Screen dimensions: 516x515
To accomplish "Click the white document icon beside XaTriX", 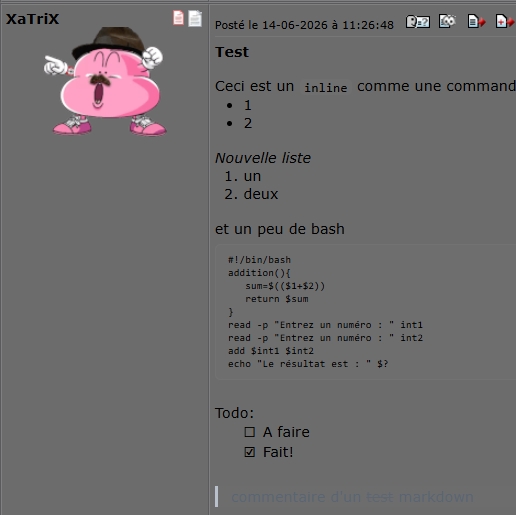I will click(x=195, y=18).
